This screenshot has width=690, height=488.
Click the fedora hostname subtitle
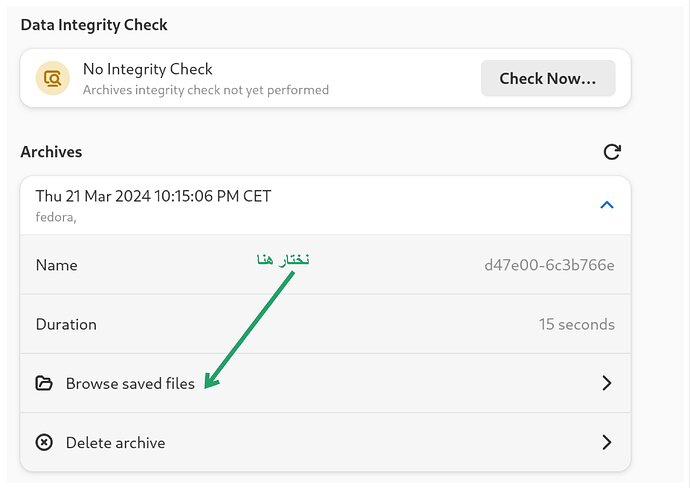[x=57, y=216]
